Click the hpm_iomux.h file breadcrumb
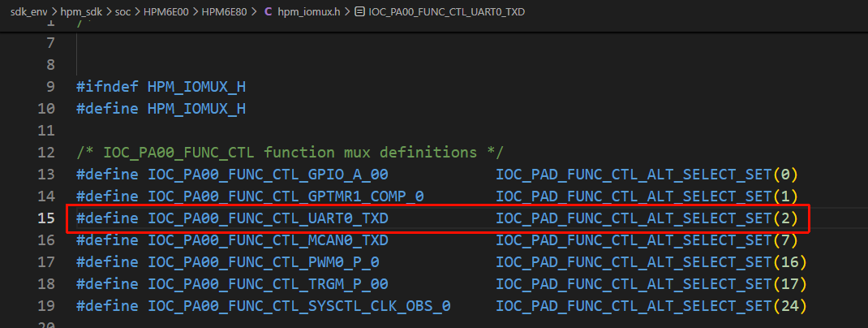Image resolution: width=868 pixels, height=328 pixels. coord(309,11)
